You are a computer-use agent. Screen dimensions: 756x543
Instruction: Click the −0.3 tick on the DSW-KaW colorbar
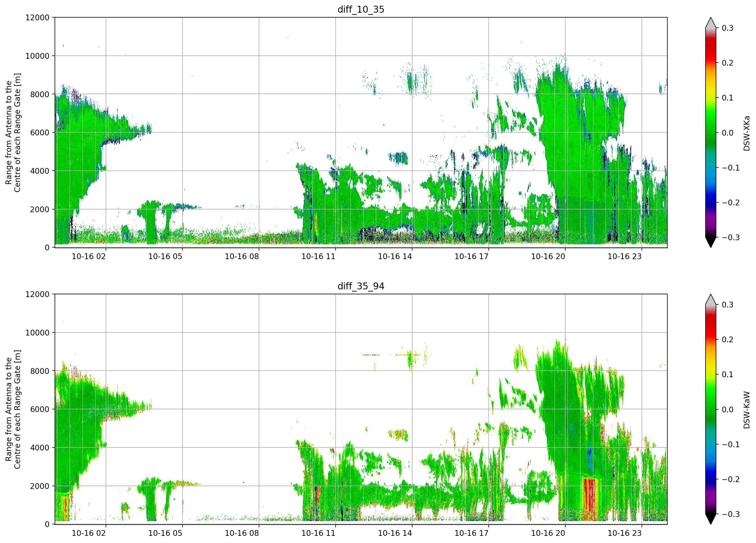point(731,514)
